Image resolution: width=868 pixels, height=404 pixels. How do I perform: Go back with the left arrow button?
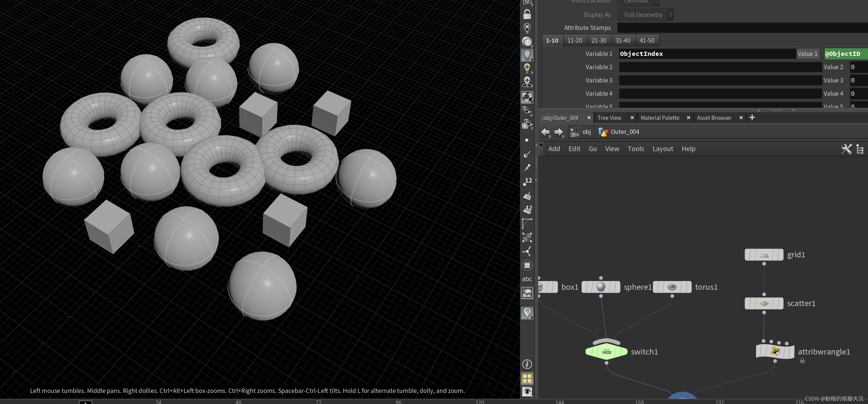click(545, 132)
